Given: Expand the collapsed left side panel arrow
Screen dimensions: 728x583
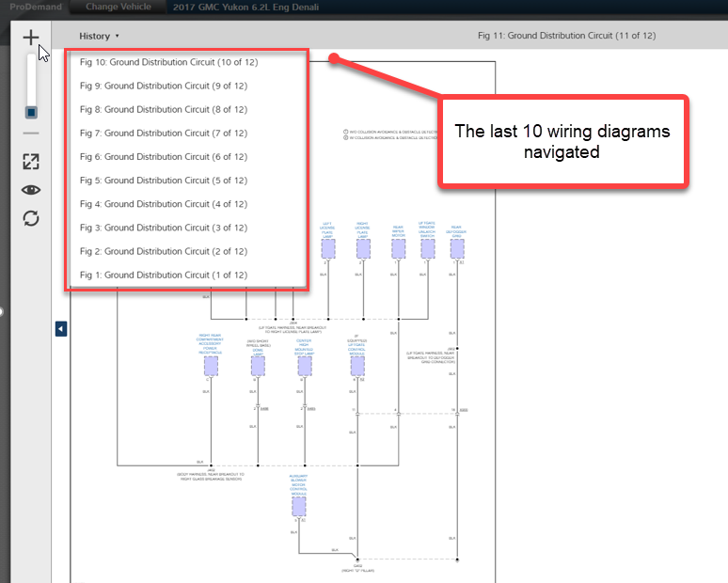Looking at the screenshot, I should pos(60,328).
